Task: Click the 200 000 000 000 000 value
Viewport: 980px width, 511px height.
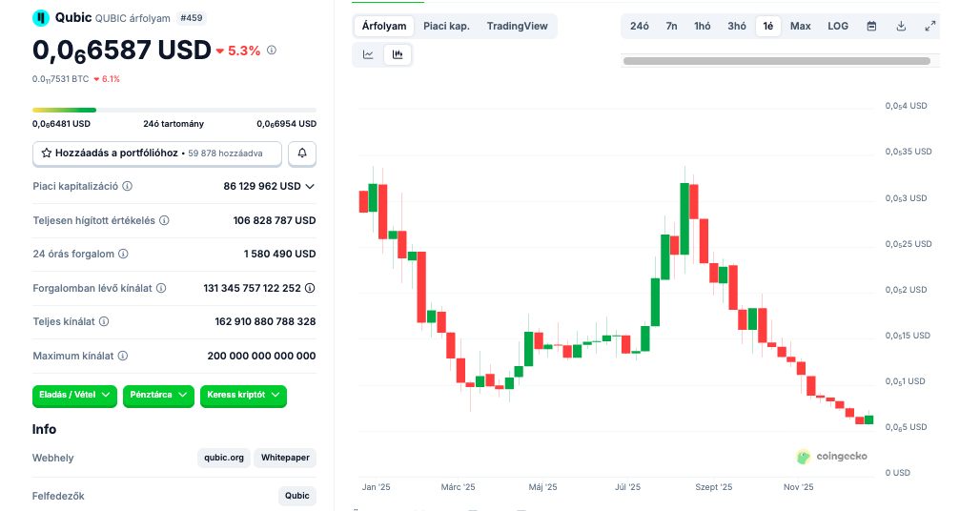Action: [261, 356]
